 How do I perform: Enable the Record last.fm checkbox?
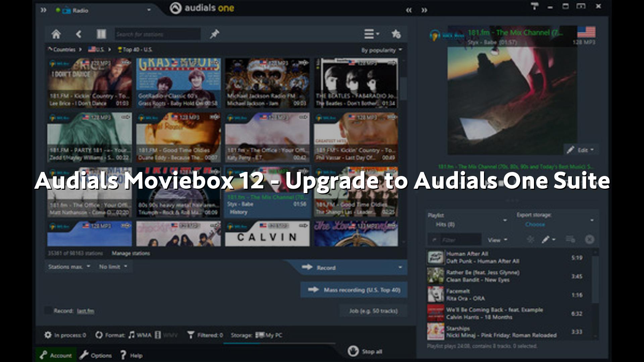click(x=48, y=311)
